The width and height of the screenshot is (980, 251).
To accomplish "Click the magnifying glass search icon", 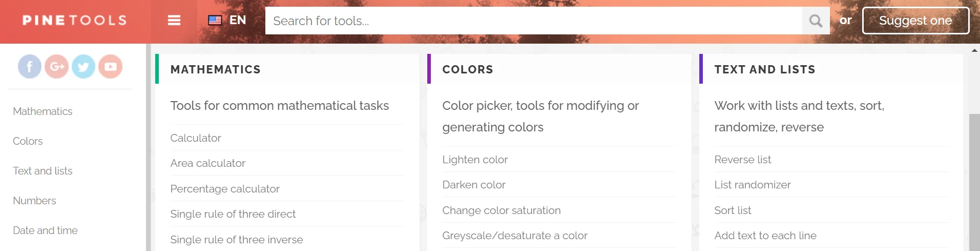I will [816, 21].
